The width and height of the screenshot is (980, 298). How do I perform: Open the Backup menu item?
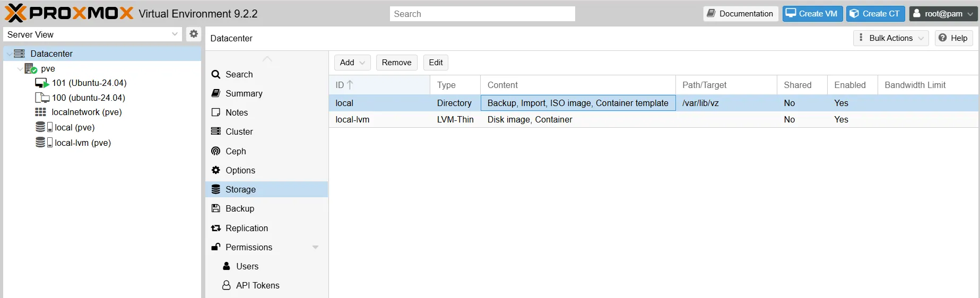coord(266,208)
